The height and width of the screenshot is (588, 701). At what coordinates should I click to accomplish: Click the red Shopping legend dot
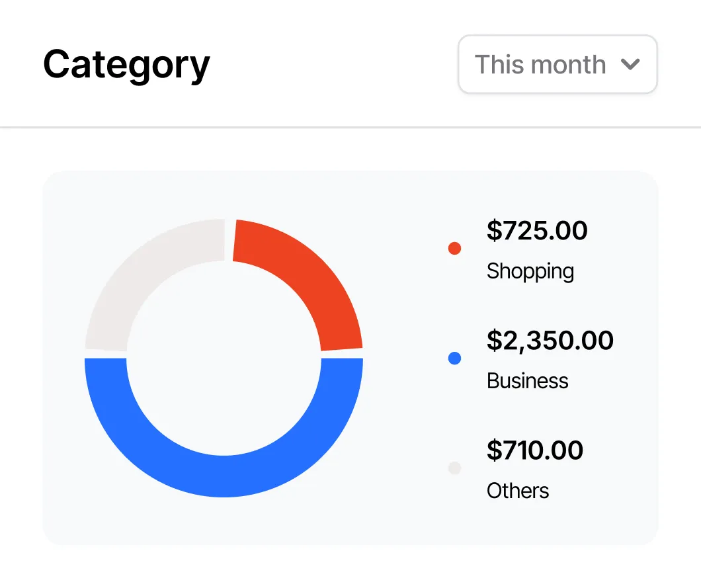(x=454, y=249)
